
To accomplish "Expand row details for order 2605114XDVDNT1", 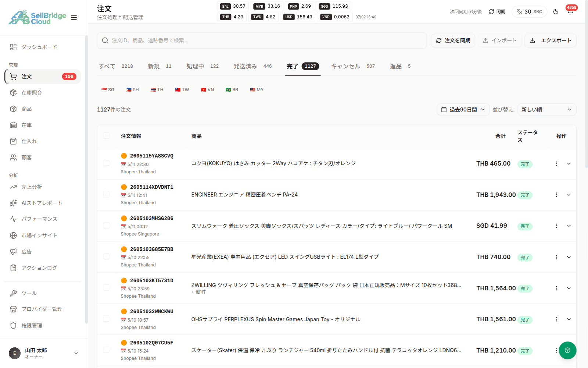I will (569, 195).
